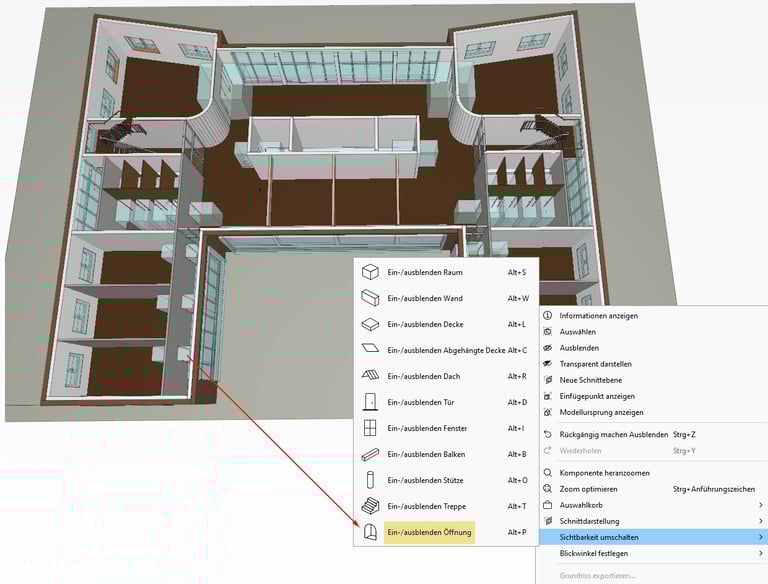Viewport: 768px width, 584px height.
Task: Expand the Schnittdarstellung submenu arrow
Action: pos(760,521)
